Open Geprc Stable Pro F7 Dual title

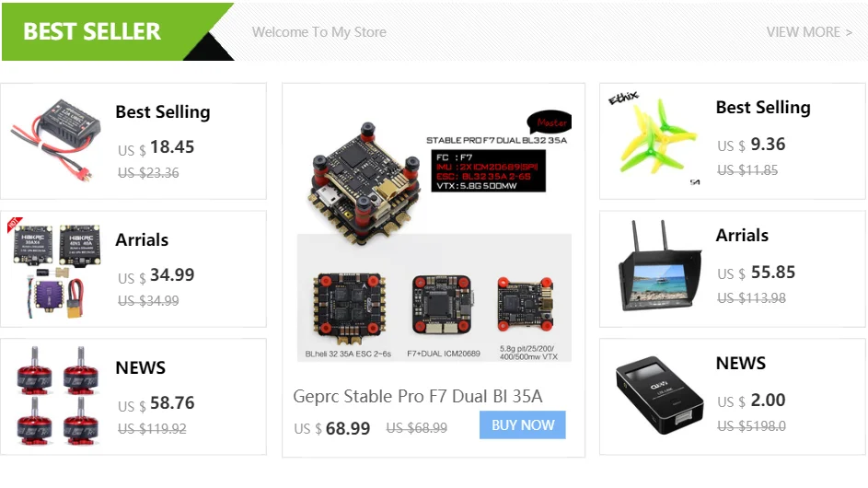coord(418,396)
